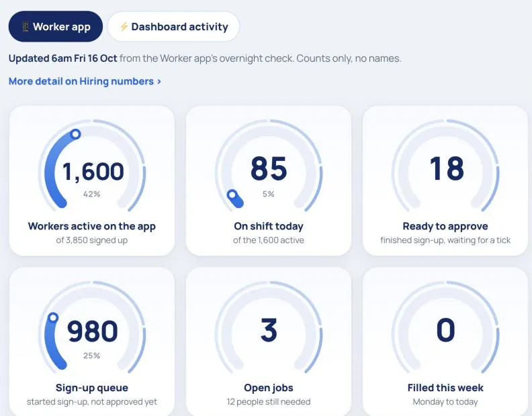Select the 980 sign-up queue value
Image resolution: width=532 pixels, height=416 pixels.
point(92,331)
